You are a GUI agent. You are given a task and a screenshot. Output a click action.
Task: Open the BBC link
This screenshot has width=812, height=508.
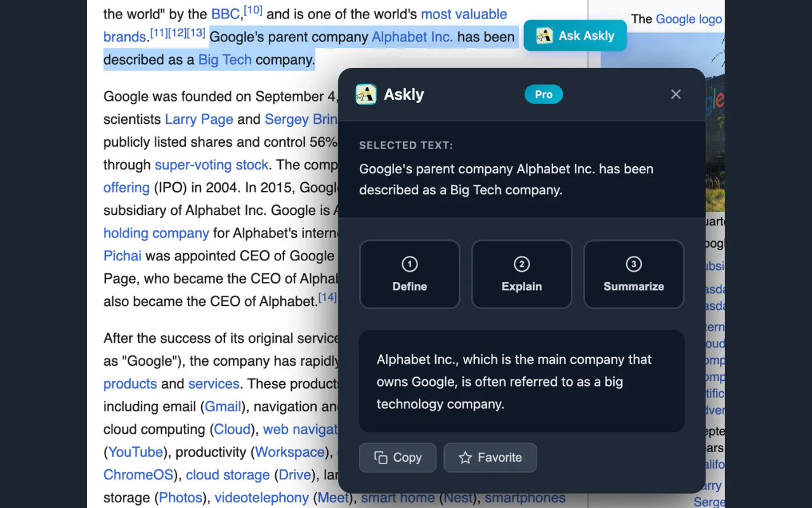(x=225, y=14)
